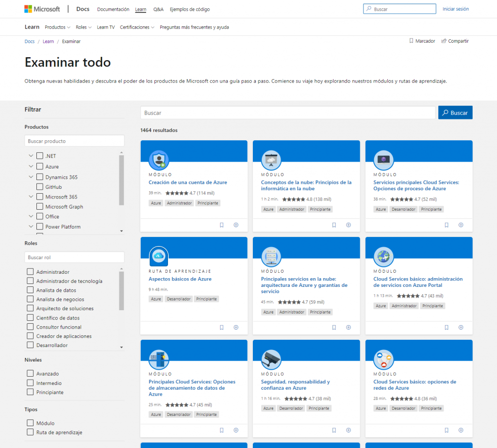
Task: Add "Principales servicios en la nube" module to collection
Action: click(348, 327)
